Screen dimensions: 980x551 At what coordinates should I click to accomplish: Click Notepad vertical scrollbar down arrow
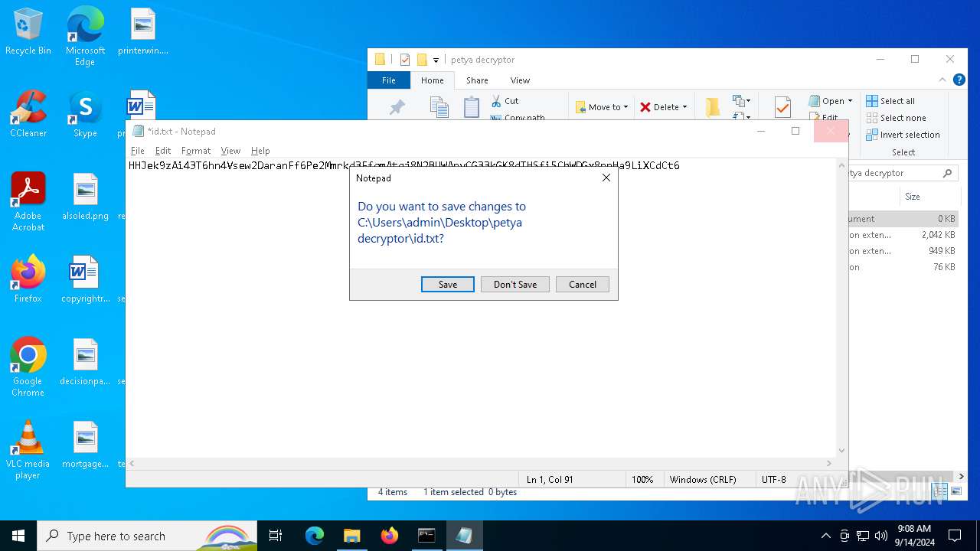tap(842, 451)
